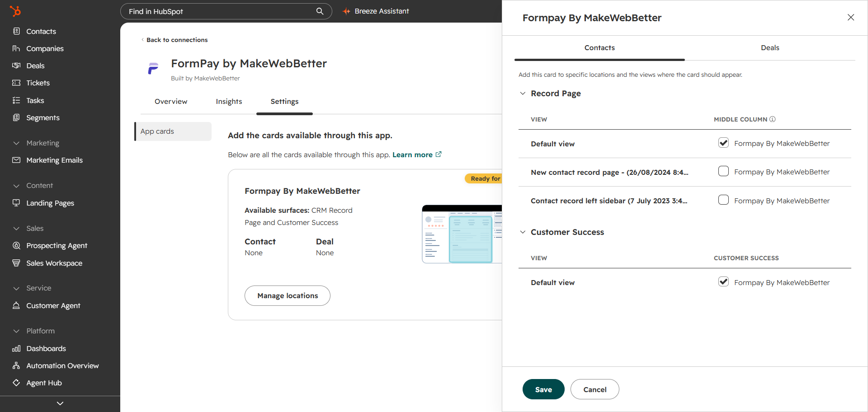This screenshot has width=868, height=412.
Task: Click the Middle Column info icon
Action: coord(773,119)
